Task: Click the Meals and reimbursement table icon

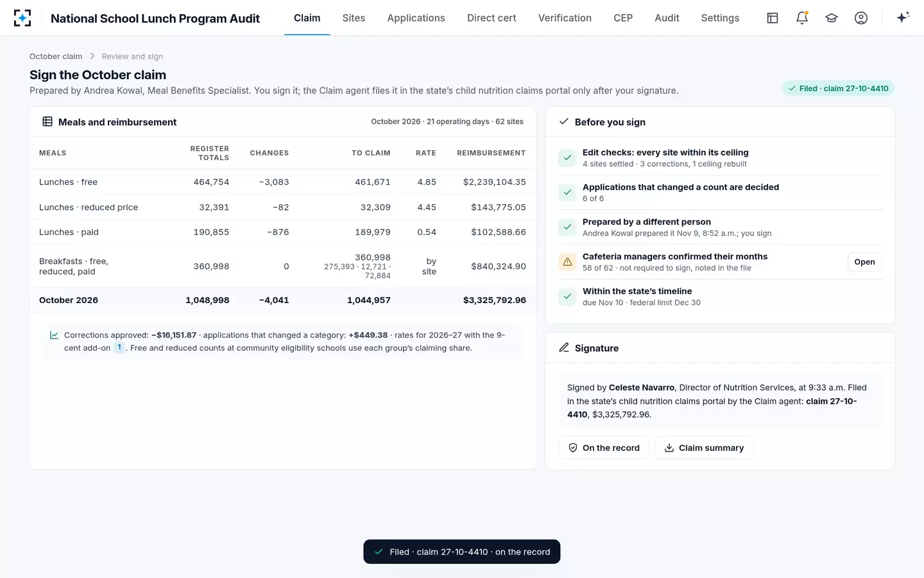Action: coord(47,121)
